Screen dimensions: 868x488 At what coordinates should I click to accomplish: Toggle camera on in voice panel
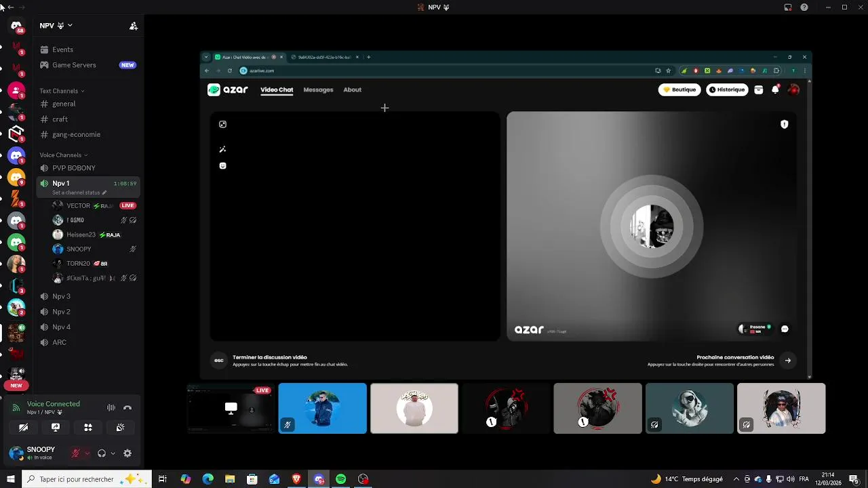(x=23, y=428)
